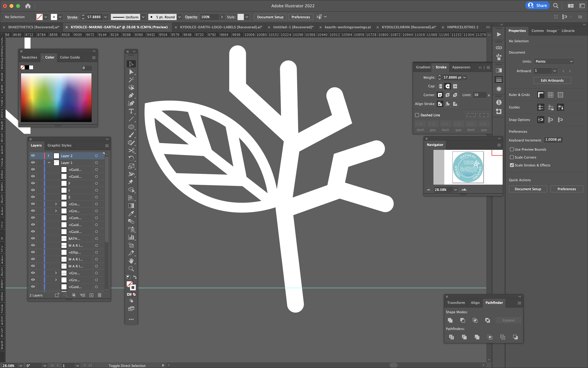Collapse Layer 1 in Layers panel
588x368 pixels.
(x=49, y=163)
